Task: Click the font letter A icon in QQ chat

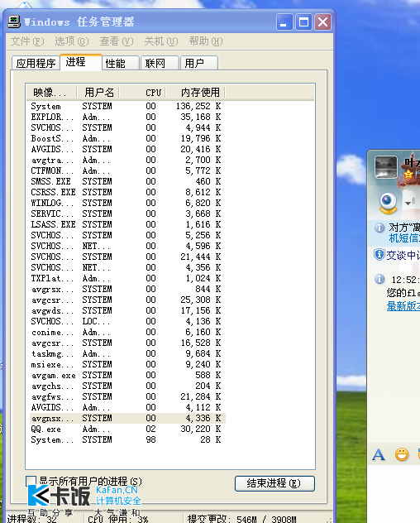Action: pos(379,454)
